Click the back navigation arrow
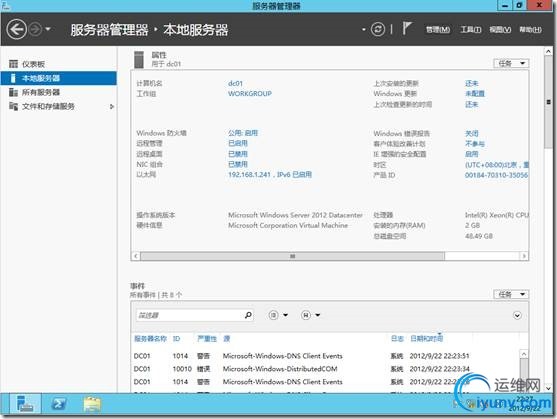The height and width of the screenshot is (419, 557). (16, 29)
